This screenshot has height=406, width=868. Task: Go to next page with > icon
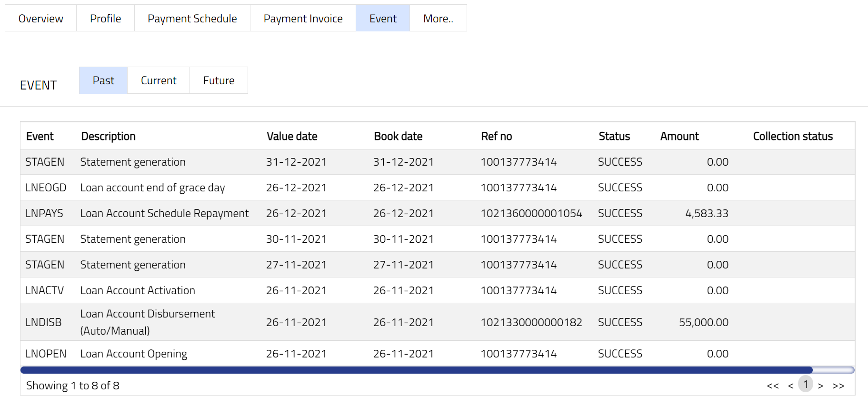(x=820, y=386)
